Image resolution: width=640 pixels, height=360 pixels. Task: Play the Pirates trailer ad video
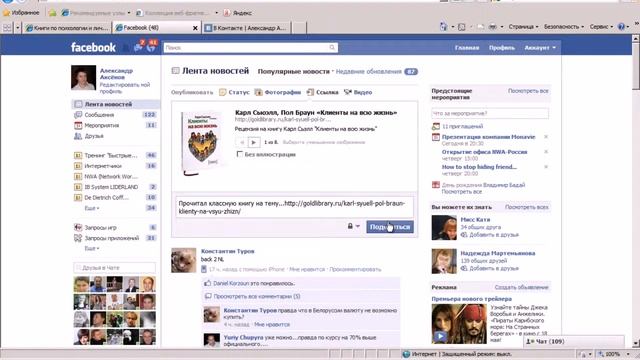point(440,336)
